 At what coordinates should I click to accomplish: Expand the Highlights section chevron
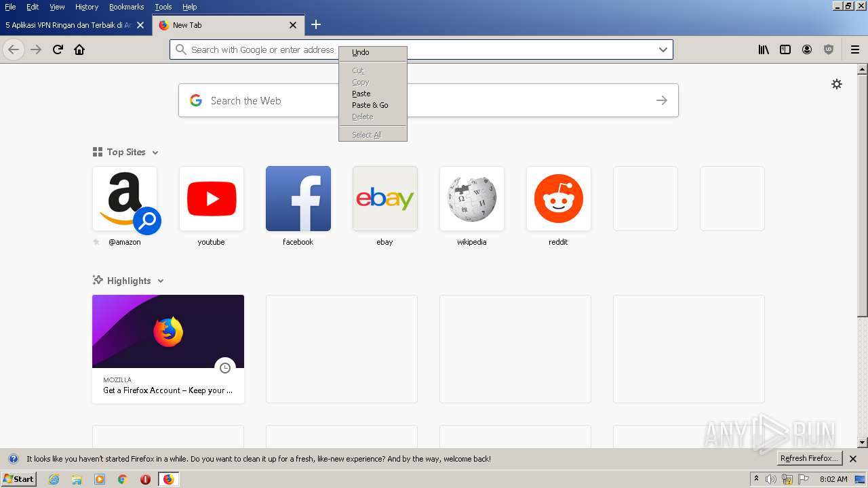(161, 281)
